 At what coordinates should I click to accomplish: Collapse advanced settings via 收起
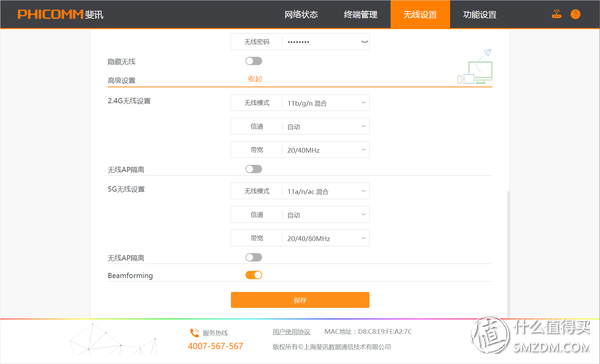click(x=255, y=79)
